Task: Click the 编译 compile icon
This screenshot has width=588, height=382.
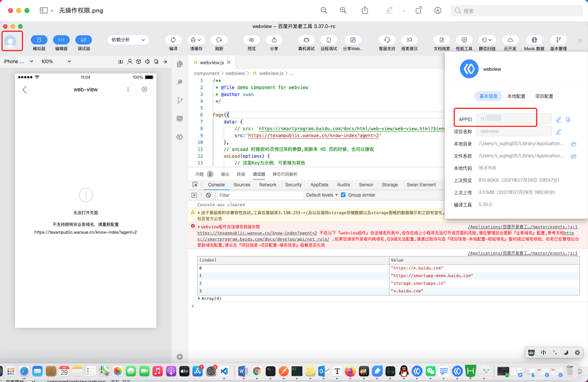Action: (x=173, y=40)
